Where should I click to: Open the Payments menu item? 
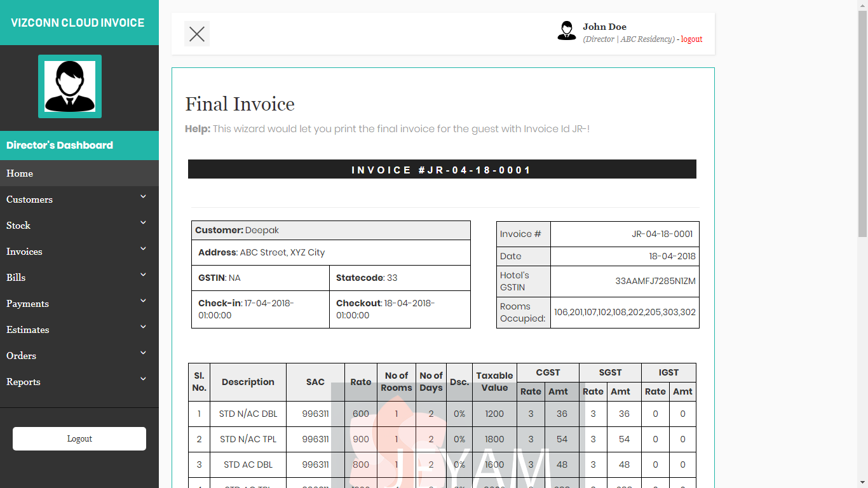tap(27, 304)
